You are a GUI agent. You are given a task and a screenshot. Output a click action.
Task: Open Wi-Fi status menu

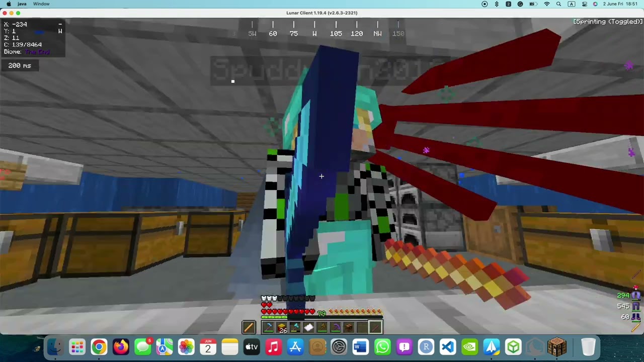tap(547, 4)
